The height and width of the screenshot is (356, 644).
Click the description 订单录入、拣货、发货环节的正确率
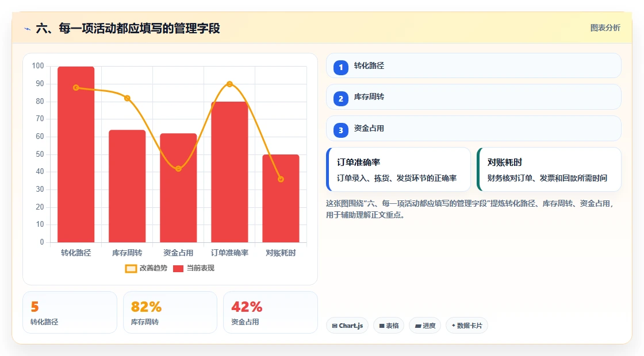(x=397, y=179)
